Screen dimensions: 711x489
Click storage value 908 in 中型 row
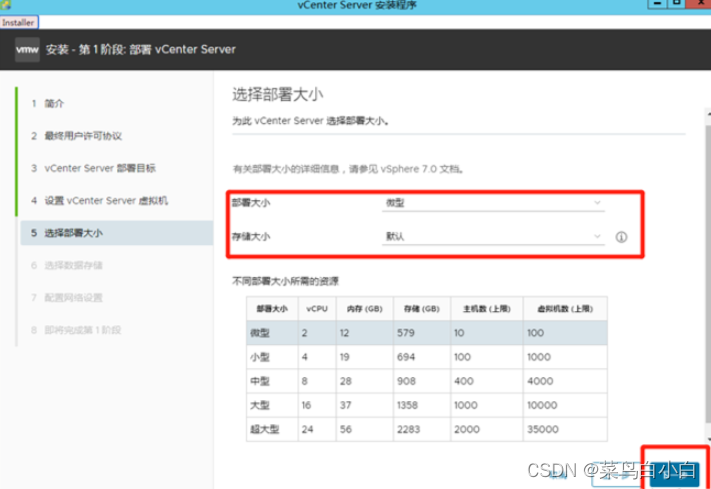[406, 381]
